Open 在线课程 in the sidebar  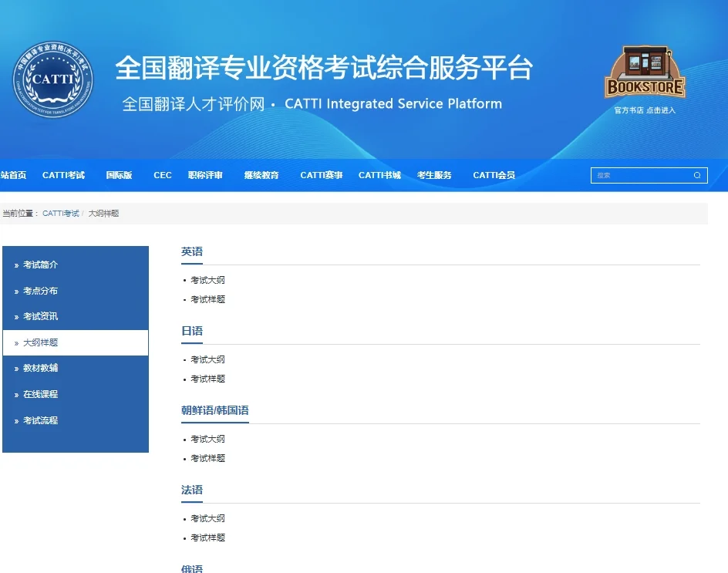click(76, 394)
